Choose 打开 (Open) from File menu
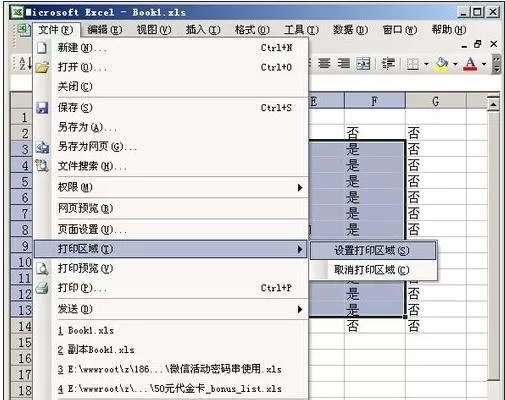 coord(171,67)
